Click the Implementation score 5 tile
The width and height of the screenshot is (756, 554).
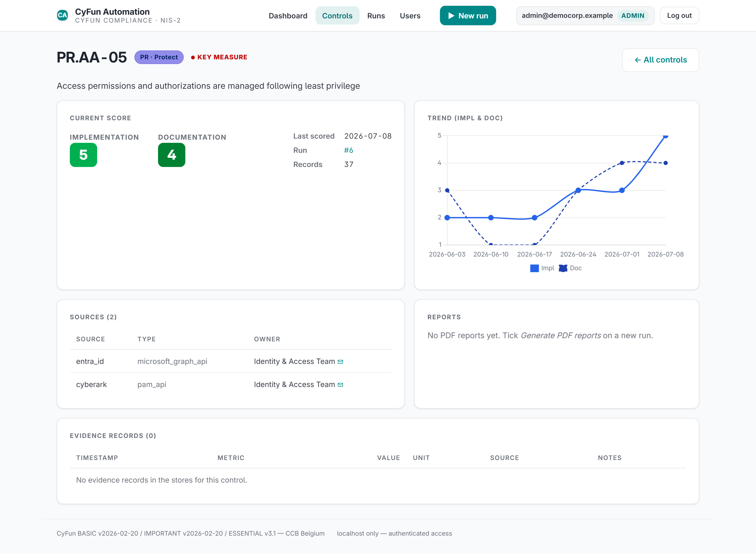[x=83, y=155]
